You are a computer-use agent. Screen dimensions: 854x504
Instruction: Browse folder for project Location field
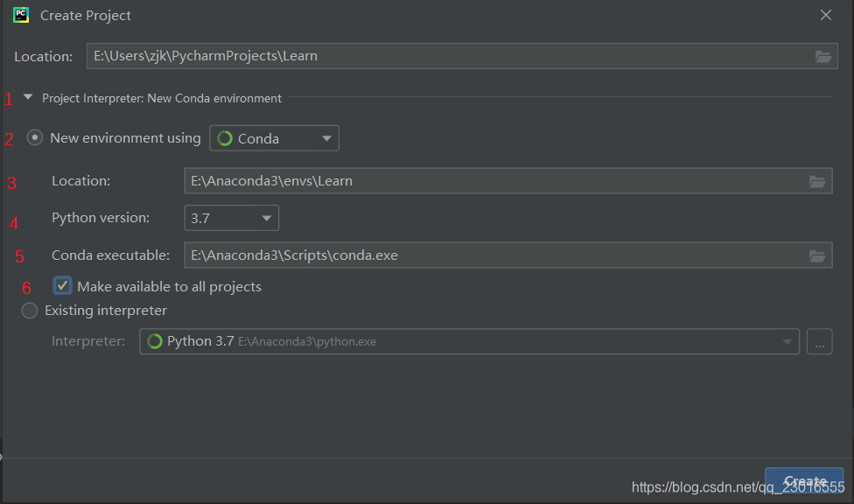tap(823, 56)
